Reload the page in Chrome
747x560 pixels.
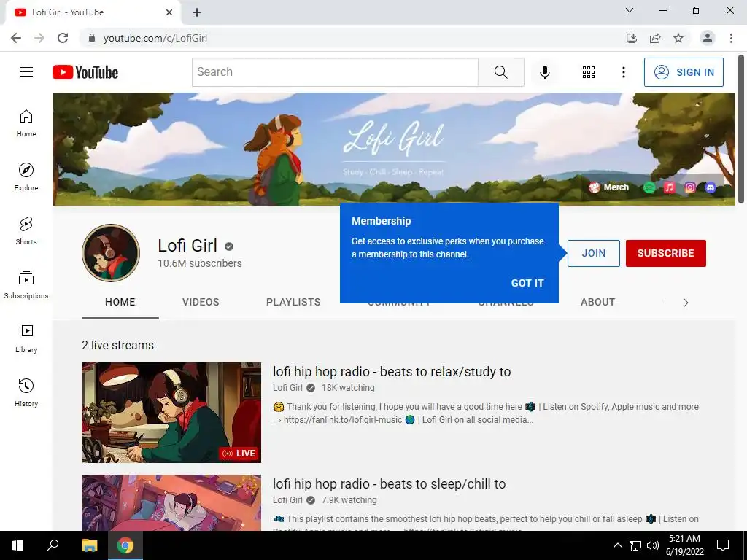(x=63, y=38)
